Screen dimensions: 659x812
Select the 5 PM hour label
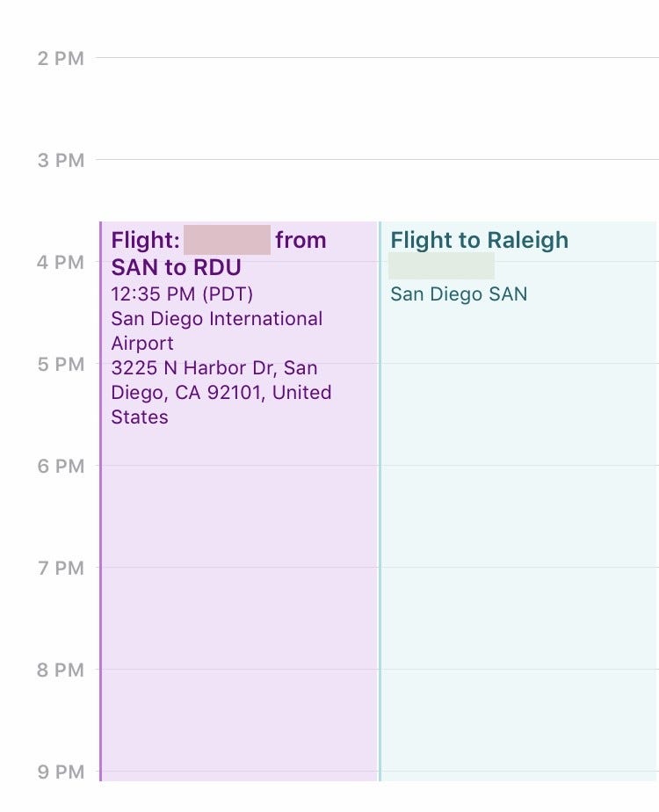point(61,365)
